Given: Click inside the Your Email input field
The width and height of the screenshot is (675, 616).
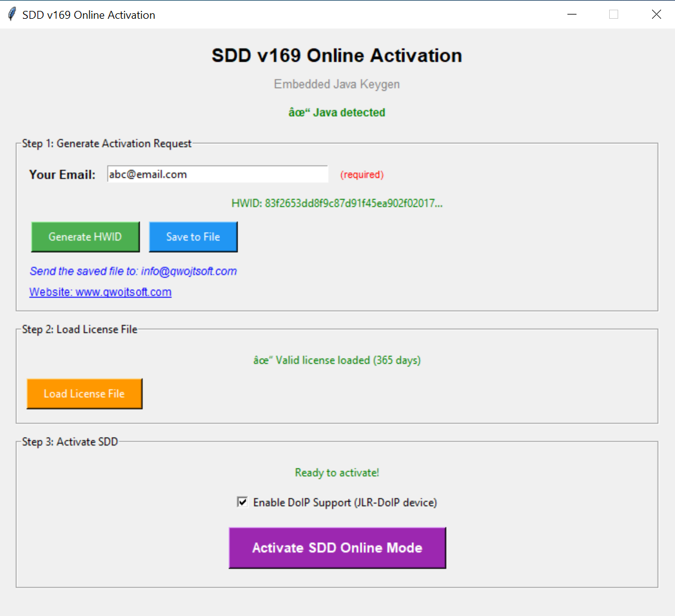Looking at the screenshot, I should (217, 174).
